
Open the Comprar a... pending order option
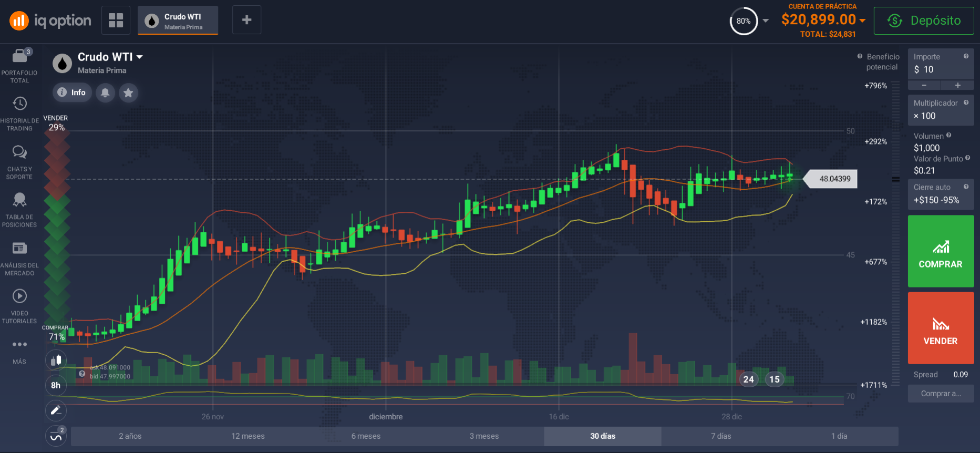click(x=941, y=394)
